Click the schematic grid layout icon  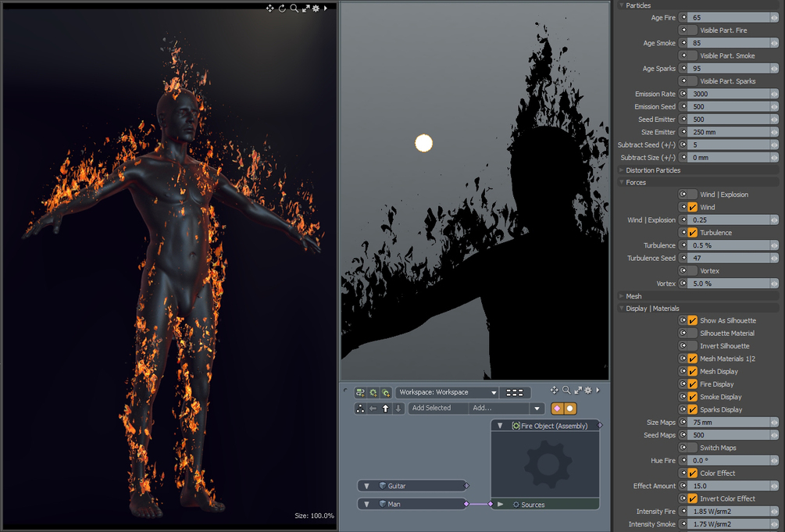[515, 392]
